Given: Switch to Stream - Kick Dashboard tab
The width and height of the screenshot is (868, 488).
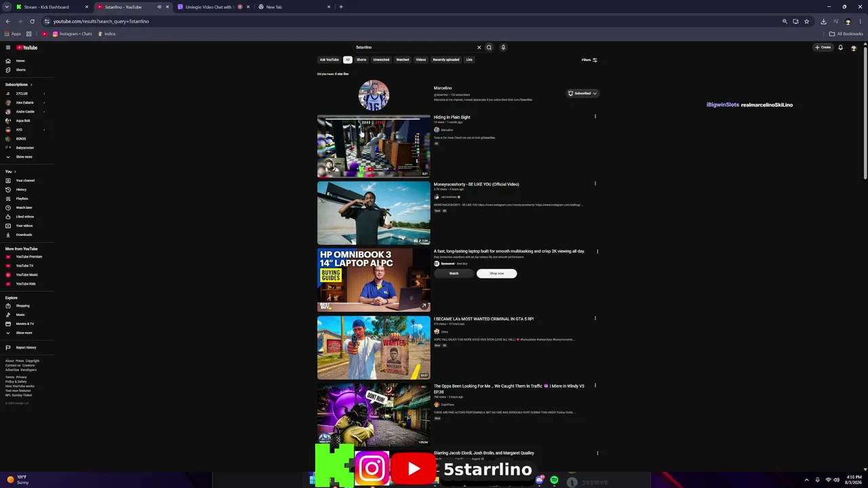Looking at the screenshot, I should tap(53, 7).
